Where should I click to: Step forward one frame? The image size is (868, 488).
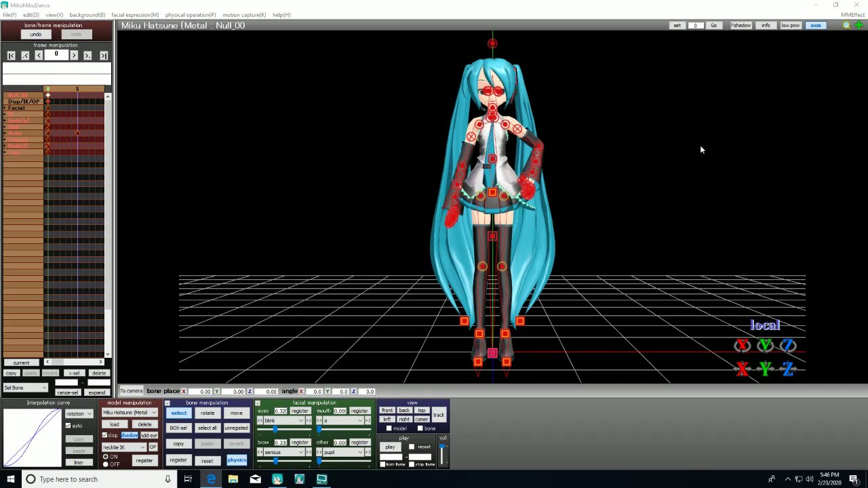click(74, 56)
